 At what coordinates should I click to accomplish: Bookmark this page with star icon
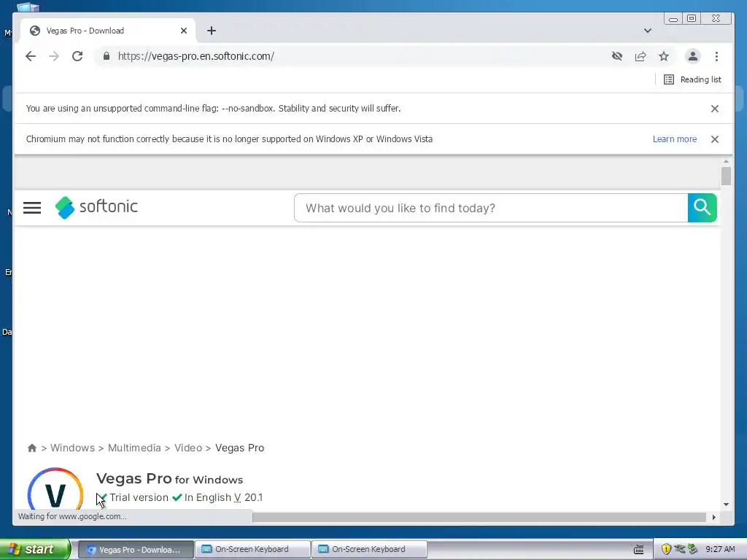pos(664,56)
